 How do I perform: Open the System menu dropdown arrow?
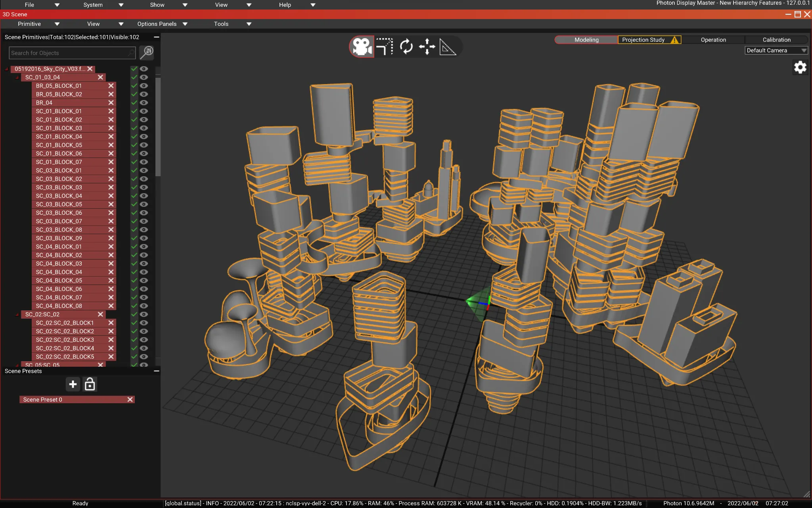(x=121, y=5)
